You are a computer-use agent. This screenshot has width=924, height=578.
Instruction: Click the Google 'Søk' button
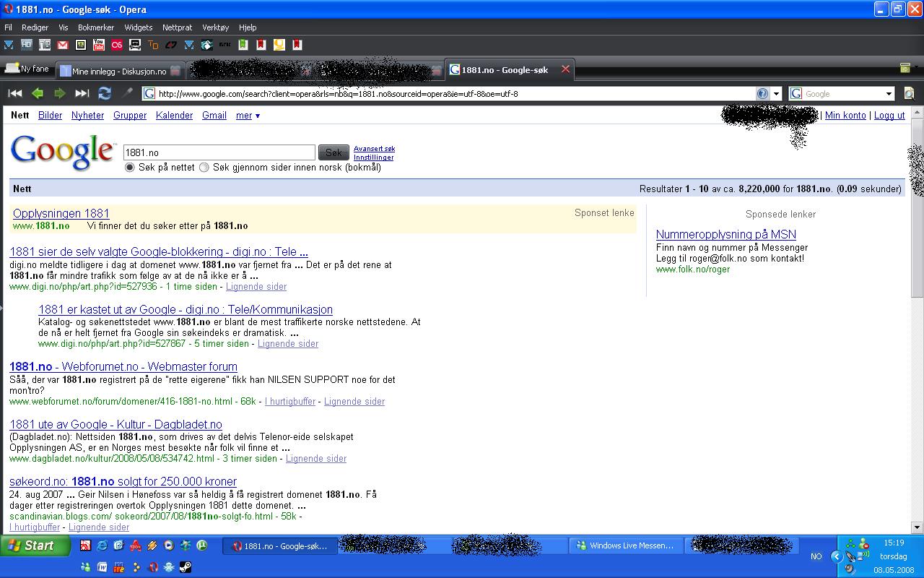tap(334, 152)
